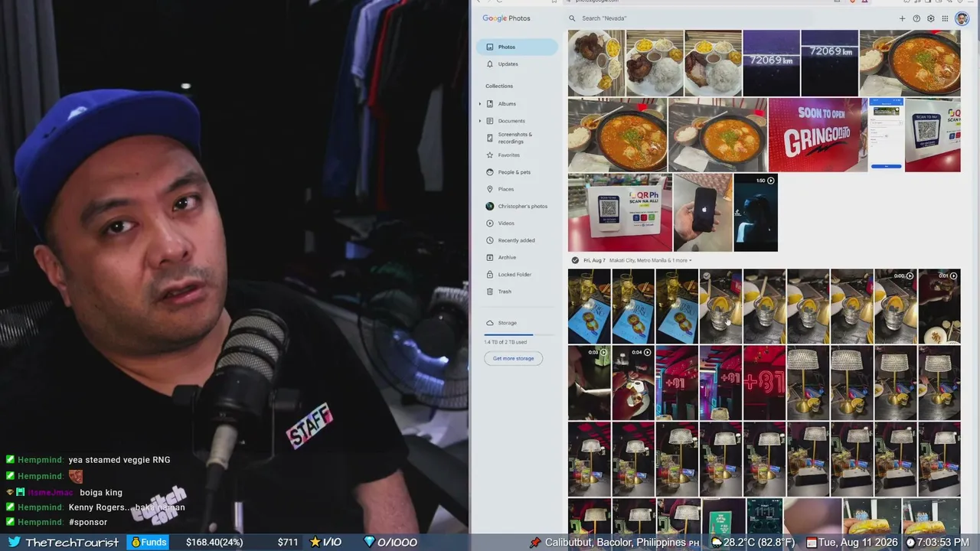The image size is (980, 551).
Task: Open the Places link
Action: (x=506, y=189)
